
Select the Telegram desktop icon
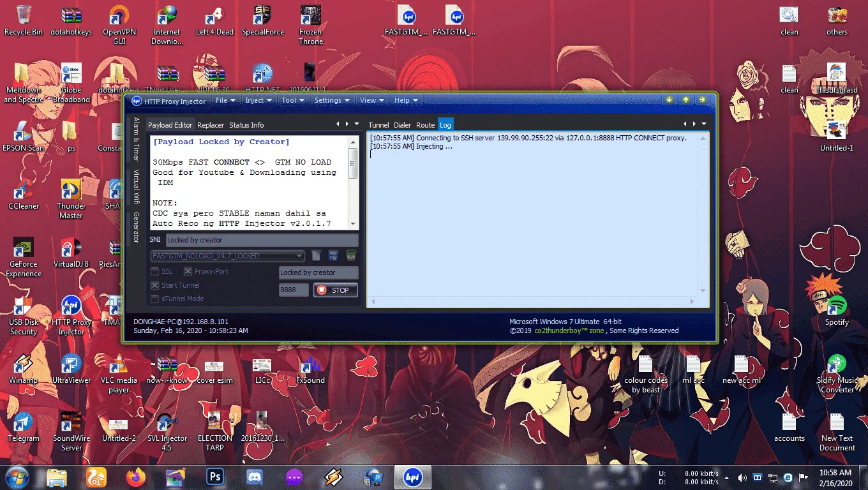24,427
